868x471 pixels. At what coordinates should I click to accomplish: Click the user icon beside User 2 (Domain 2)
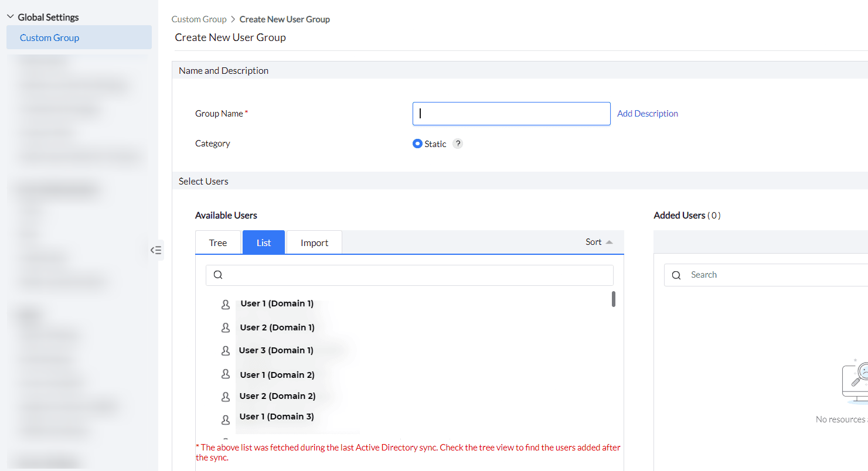226,397
